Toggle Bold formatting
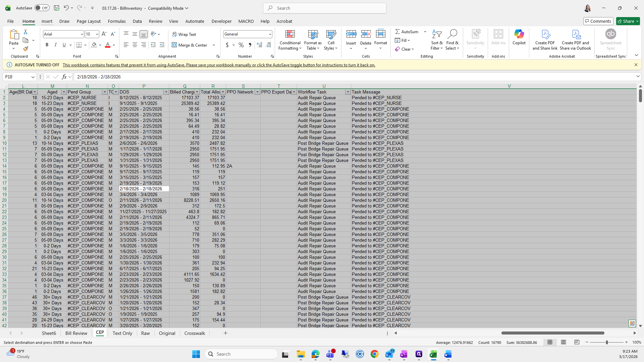 coord(47,45)
